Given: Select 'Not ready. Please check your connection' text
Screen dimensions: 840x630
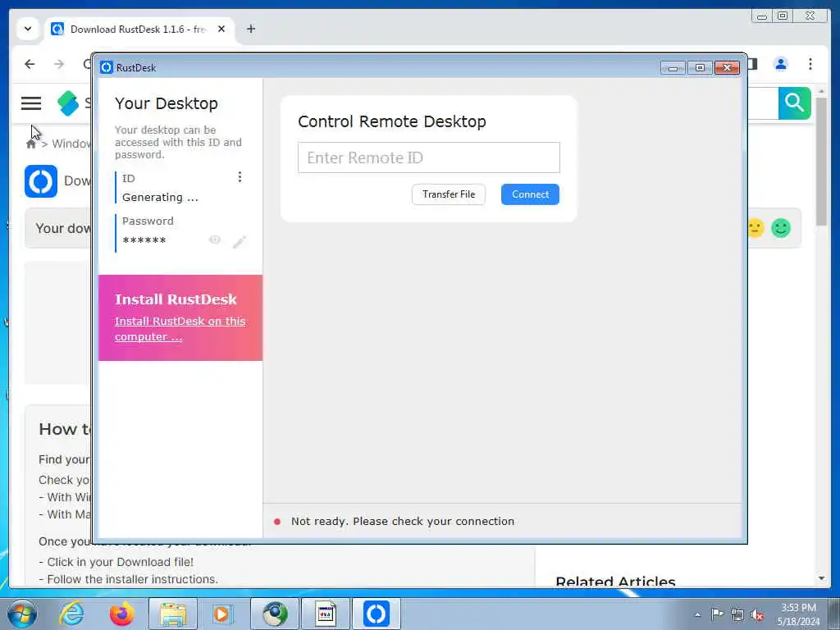Looking at the screenshot, I should point(402,521).
